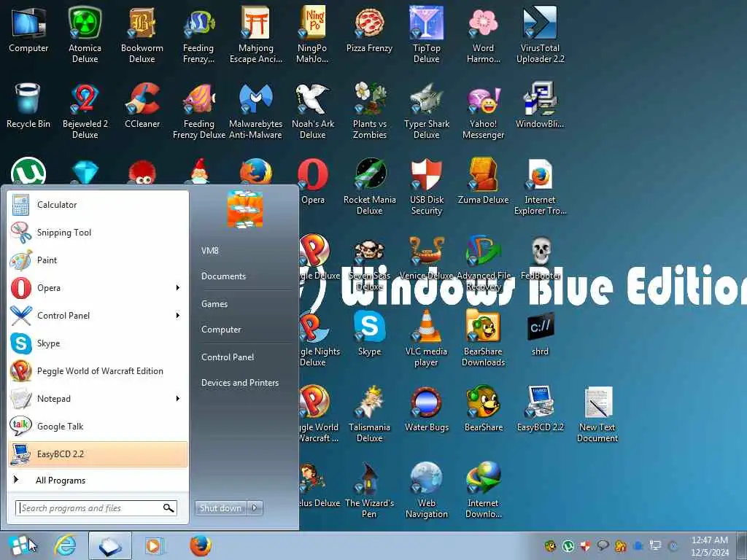Launch Talismania Deluxe desktop icon

pos(370,414)
